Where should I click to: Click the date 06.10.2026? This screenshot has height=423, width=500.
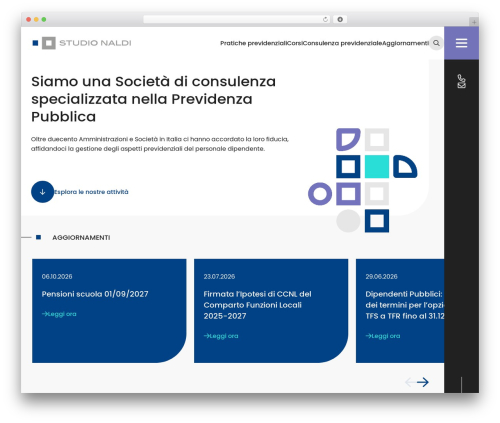[x=57, y=277]
